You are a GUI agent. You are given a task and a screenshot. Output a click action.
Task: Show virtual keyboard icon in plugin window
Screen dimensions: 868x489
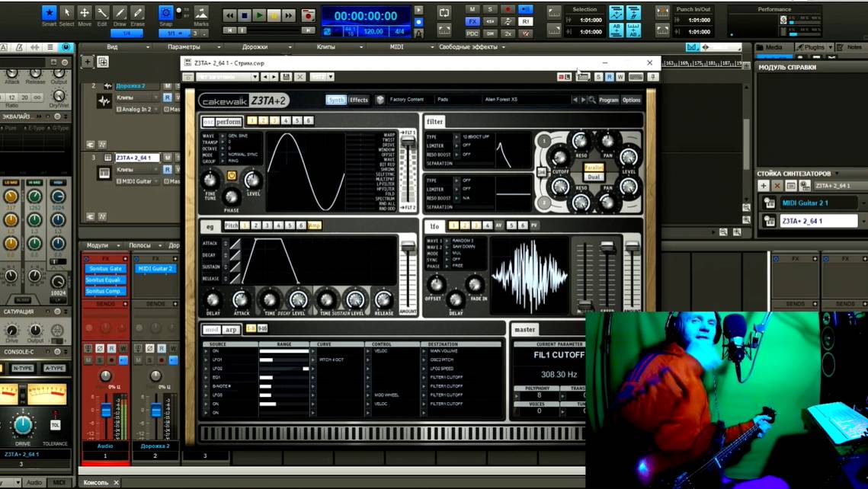(x=636, y=77)
